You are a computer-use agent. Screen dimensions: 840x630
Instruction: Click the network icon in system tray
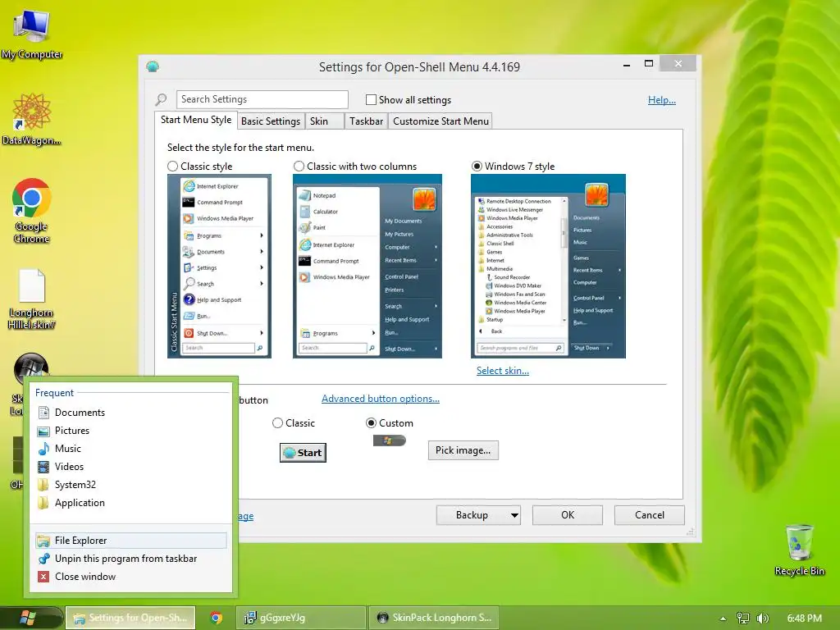(743, 618)
